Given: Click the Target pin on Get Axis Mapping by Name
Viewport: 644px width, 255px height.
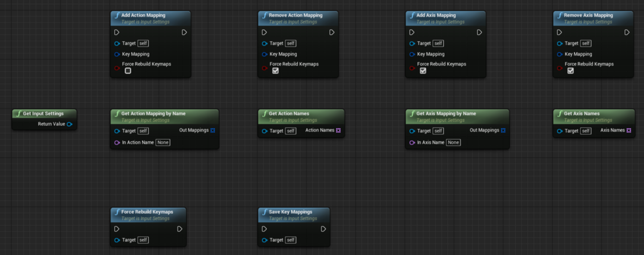Looking at the screenshot, I should [x=413, y=131].
